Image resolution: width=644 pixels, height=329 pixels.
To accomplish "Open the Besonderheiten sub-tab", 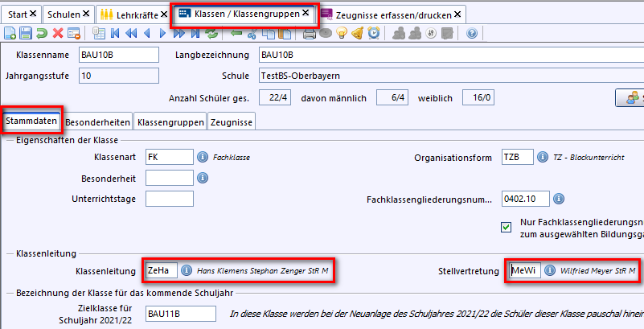I will [x=97, y=122].
